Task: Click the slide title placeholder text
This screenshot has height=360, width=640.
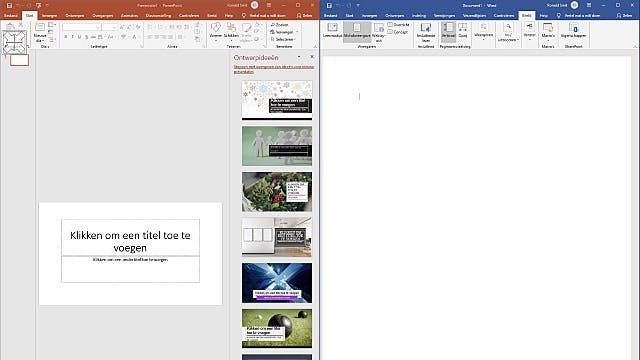Action: coord(130,241)
